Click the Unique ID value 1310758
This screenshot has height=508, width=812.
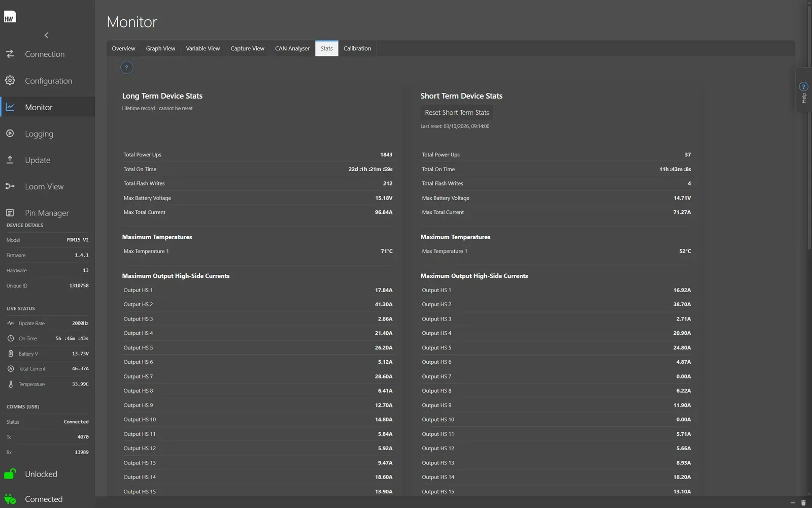pos(79,285)
